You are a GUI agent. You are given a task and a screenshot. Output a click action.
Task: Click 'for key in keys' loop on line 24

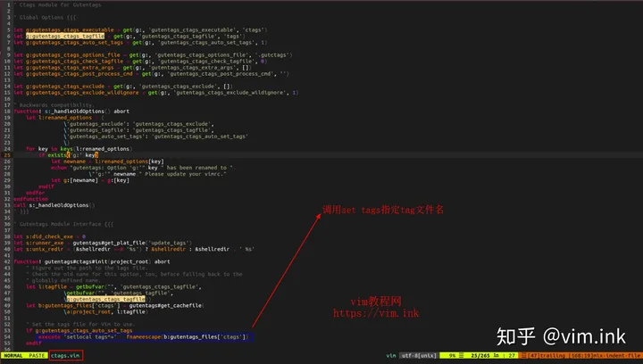click(x=79, y=149)
